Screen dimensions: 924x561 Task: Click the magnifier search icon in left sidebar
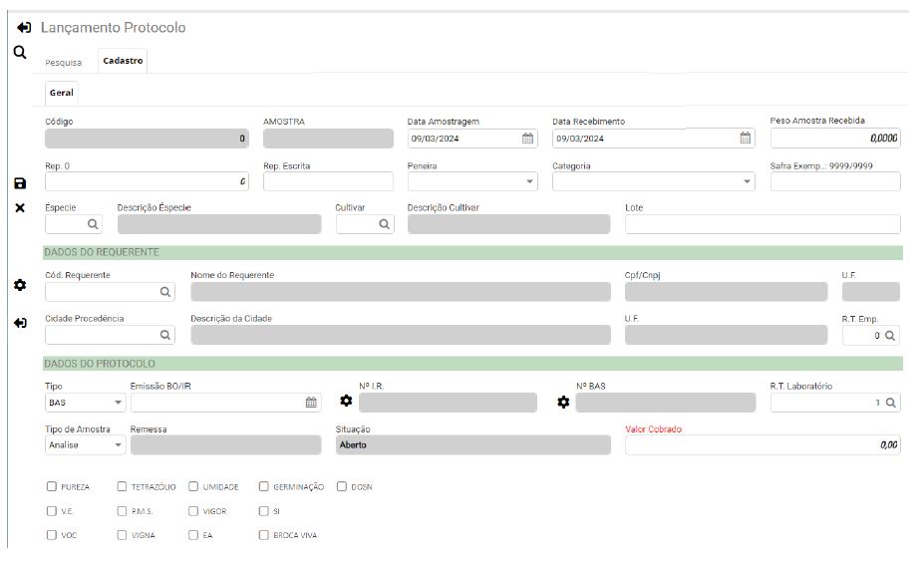coord(19,52)
